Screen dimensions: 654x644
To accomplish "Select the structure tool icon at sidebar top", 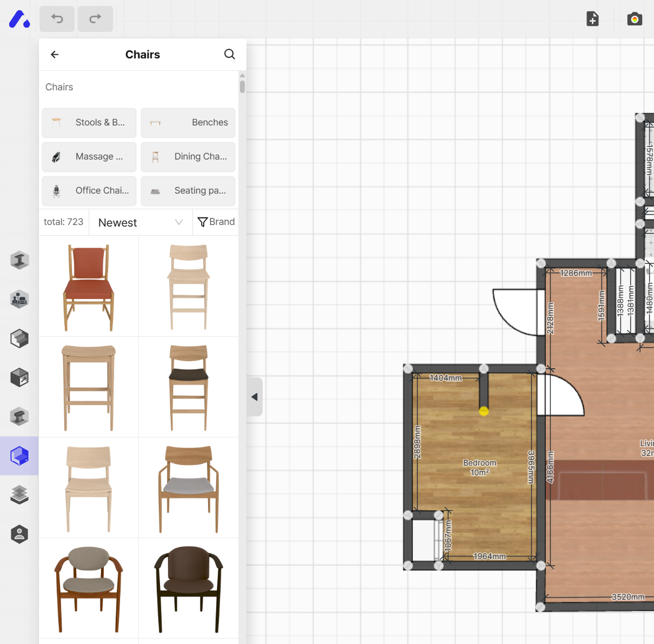I will pos(19,260).
